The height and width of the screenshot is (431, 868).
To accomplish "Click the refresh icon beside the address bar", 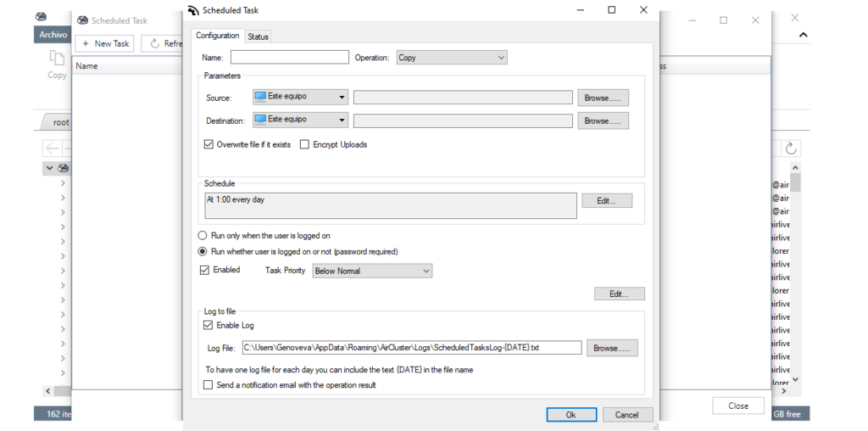I will (x=791, y=148).
